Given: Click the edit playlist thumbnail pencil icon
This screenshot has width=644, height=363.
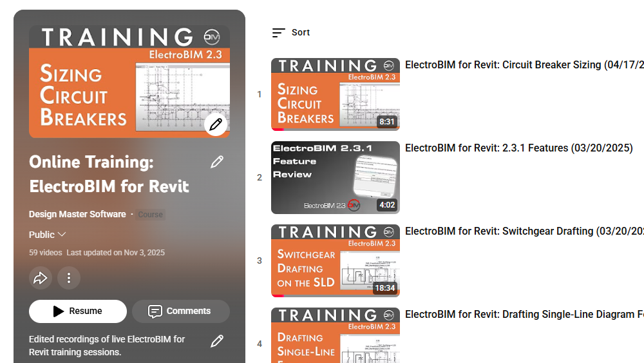Looking at the screenshot, I should [216, 124].
